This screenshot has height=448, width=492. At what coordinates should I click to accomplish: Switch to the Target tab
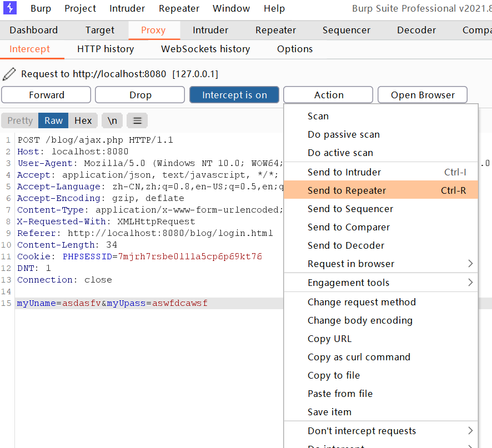pos(100,30)
